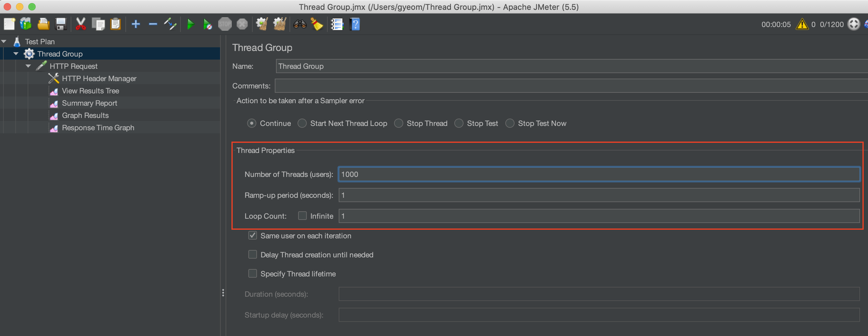Click the Function Helper list icon
The height and width of the screenshot is (336, 868).
pos(337,24)
